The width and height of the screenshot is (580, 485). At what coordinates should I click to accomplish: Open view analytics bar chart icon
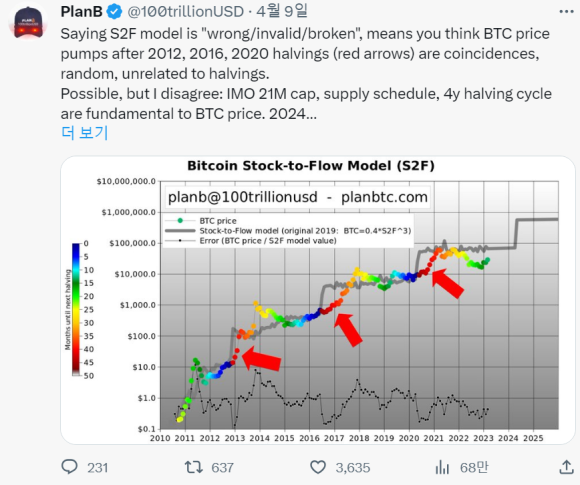442,467
